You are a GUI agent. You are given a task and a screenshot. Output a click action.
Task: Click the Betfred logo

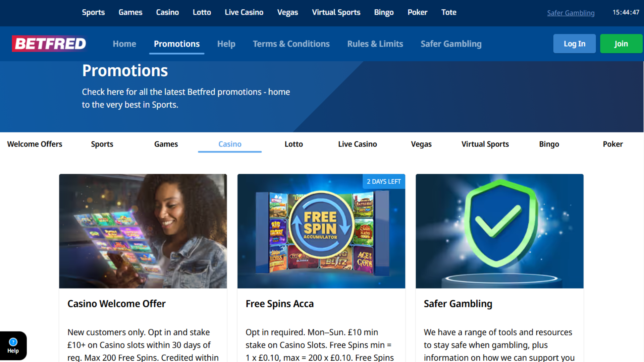coord(49,44)
